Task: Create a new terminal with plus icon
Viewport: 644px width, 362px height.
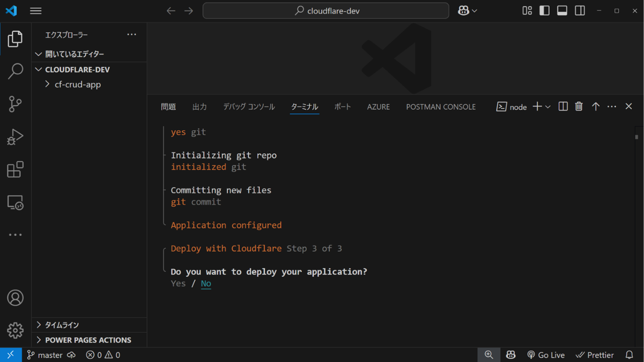Action: point(537,106)
